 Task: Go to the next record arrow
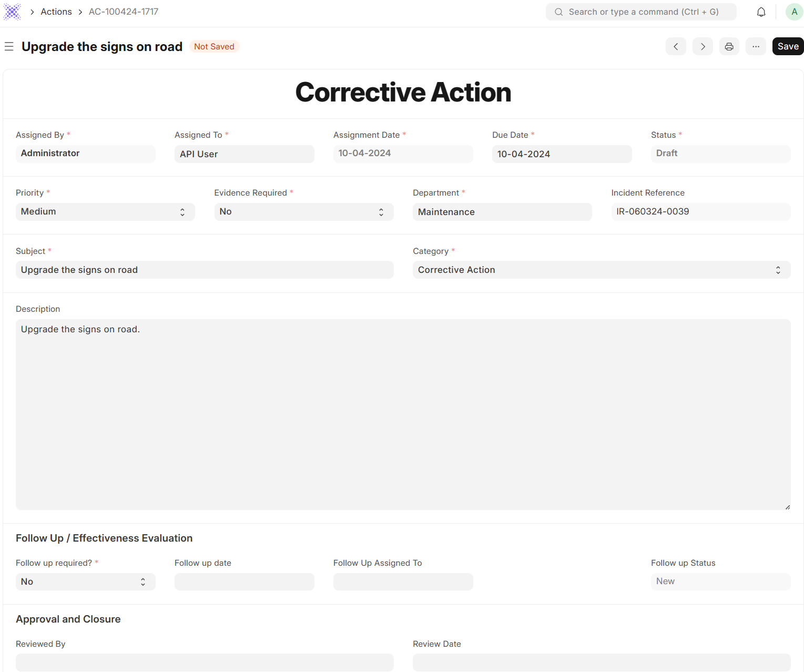pyautogui.click(x=703, y=46)
